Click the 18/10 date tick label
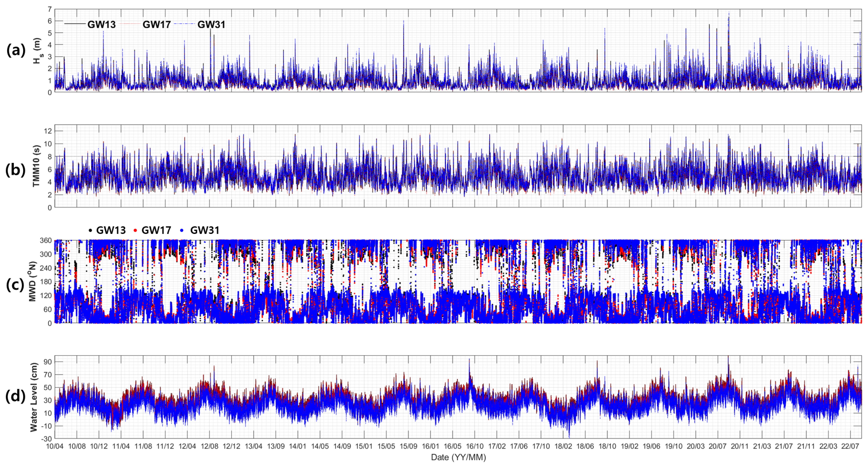The width and height of the screenshot is (868, 467). point(607,446)
